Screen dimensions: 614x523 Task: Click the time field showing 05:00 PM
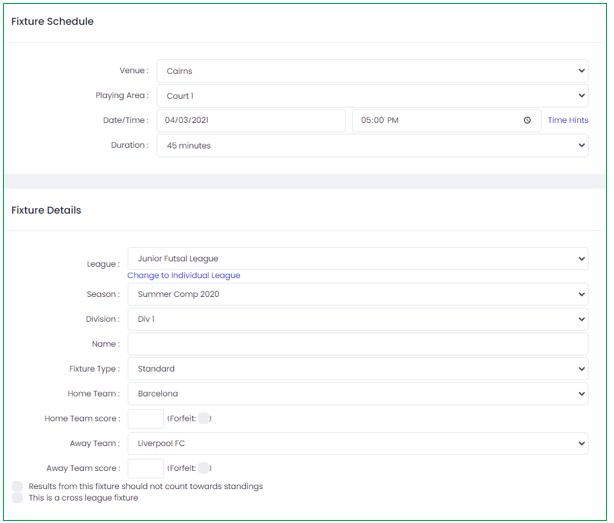(x=446, y=120)
